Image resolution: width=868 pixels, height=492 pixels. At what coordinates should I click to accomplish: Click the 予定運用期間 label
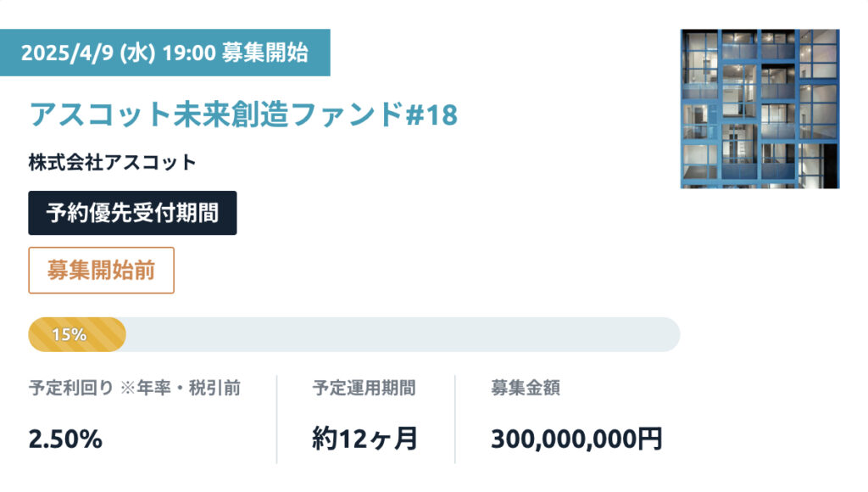pyautogui.click(x=364, y=388)
